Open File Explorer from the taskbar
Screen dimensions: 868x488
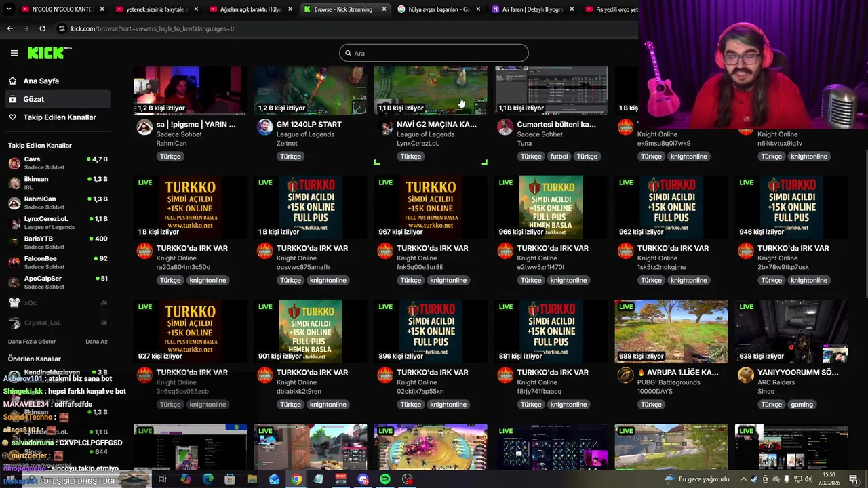[252, 479]
